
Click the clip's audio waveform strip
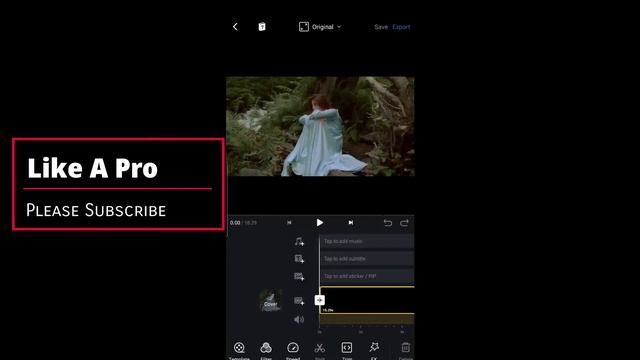(x=367, y=320)
